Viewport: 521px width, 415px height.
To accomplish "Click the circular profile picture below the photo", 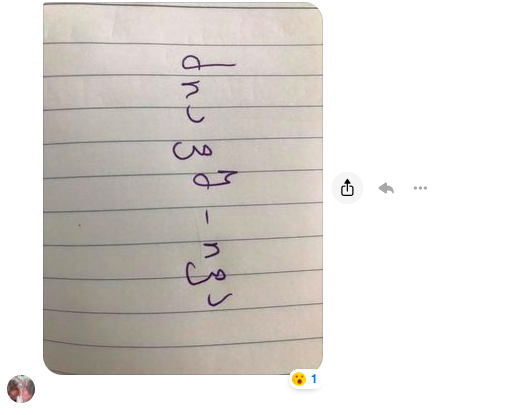I will [21, 389].
